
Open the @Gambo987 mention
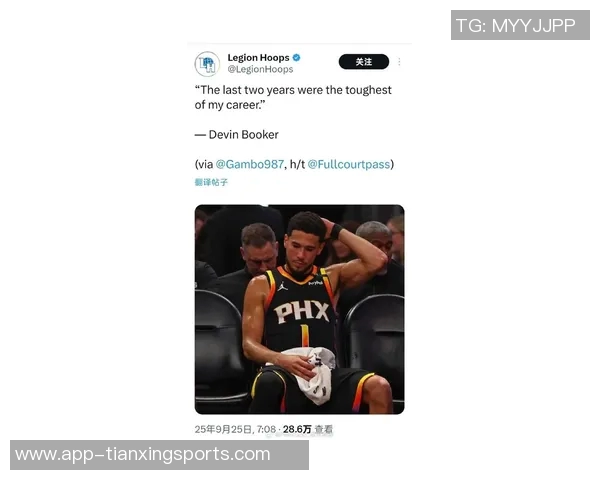[249, 164]
